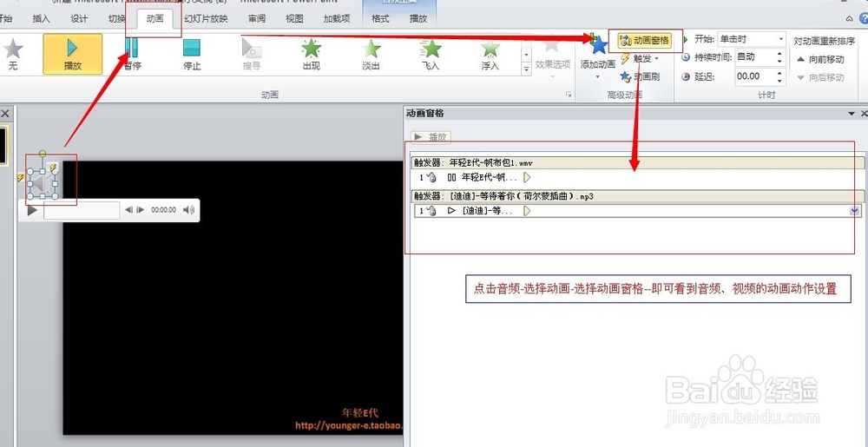Viewport: 868px width, 447px height.
Task: Open the Help question mark icon
Action: click(x=864, y=19)
